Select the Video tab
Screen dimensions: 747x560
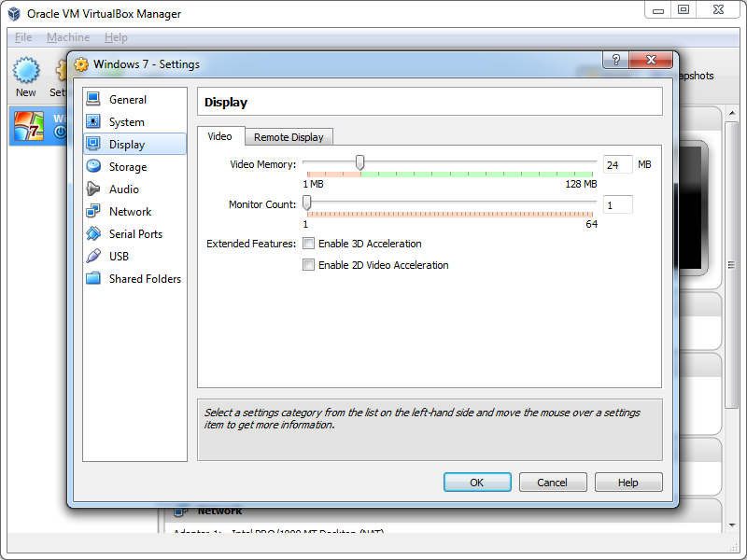click(219, 136)
